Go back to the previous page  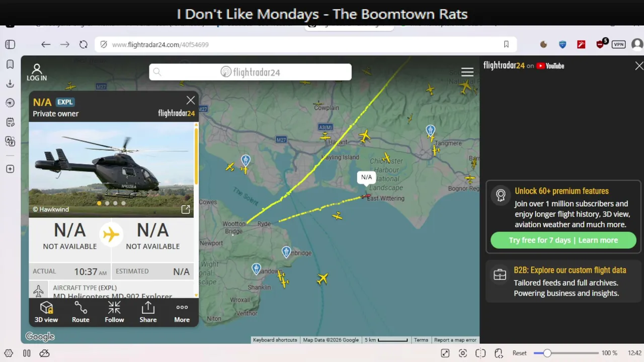click(x=46, y=44)
